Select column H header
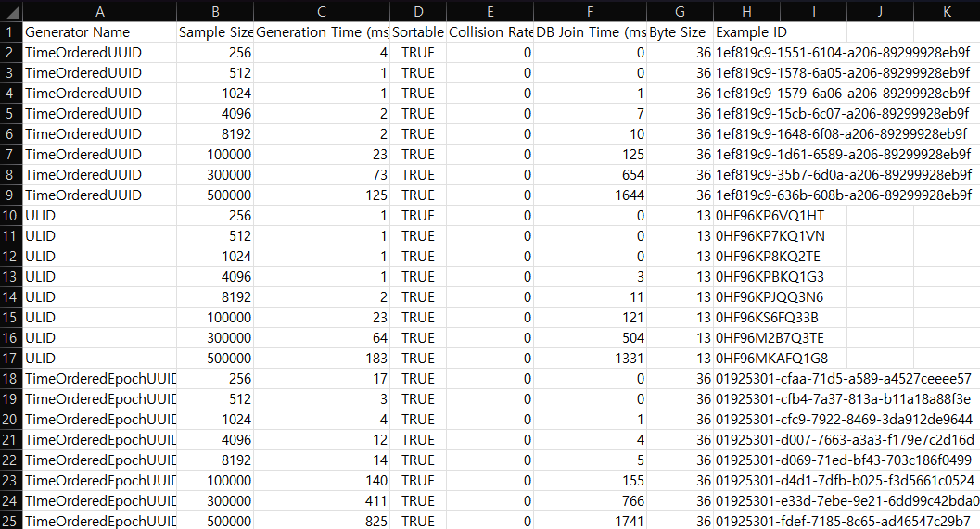 coord(747,11)
